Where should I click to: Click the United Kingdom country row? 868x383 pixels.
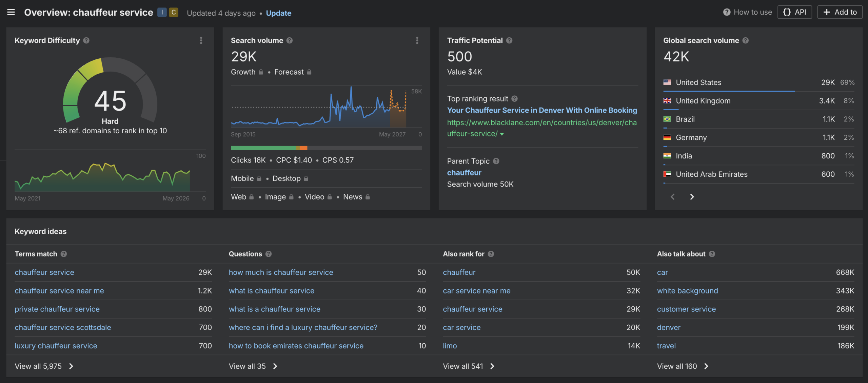click(x=759, y=101)
